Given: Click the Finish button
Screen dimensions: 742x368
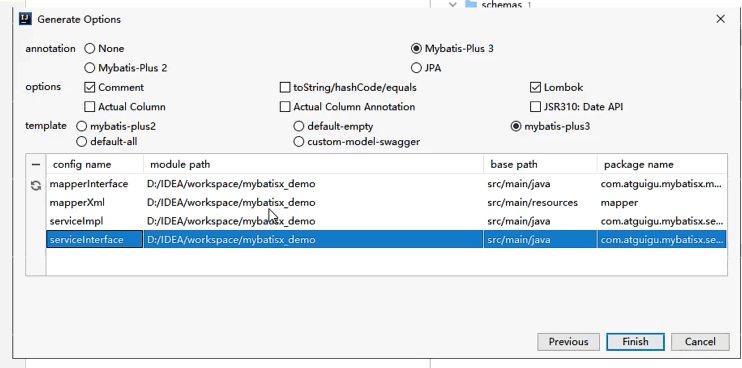Looking at the screenshot, I should coord(635,342).
